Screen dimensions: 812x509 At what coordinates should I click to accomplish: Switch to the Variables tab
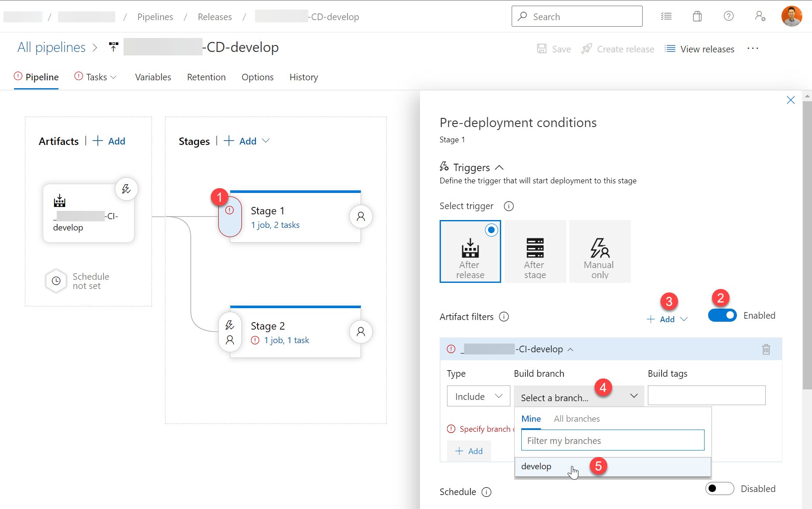[x=153, y=77]
